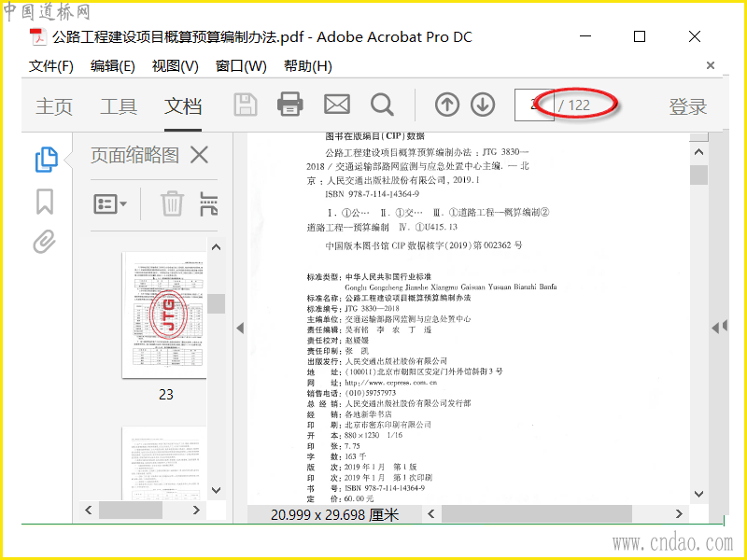Click the http://www.ccpress.com.cn website text
The image size is (747, 560).
pos(390,383)
